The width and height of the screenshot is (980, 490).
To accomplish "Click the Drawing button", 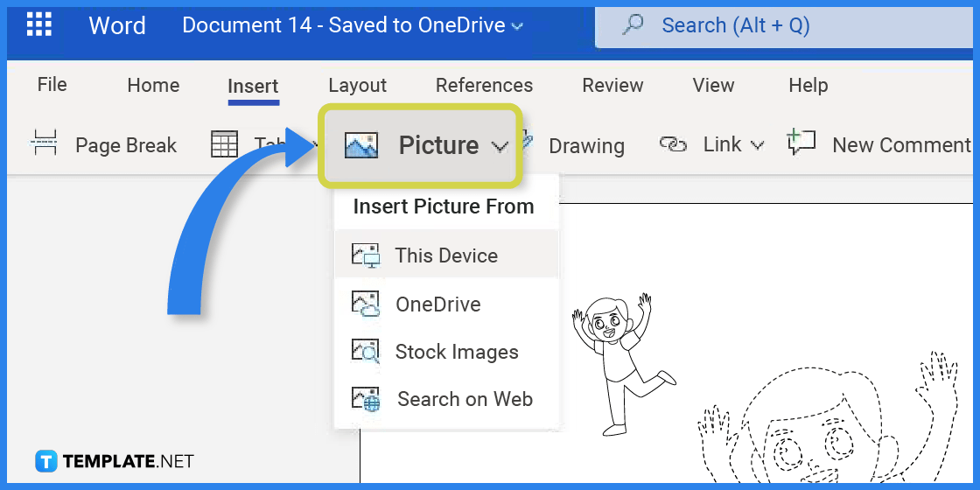I will pyautogui.click(x=586, y=145).
